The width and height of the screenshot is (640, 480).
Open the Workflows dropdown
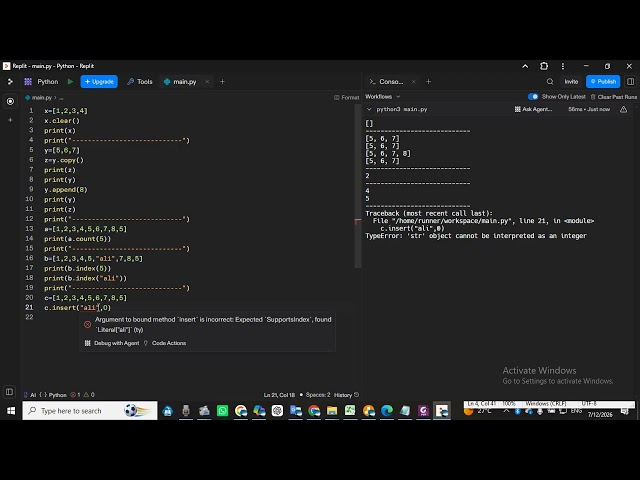click(x=383, y=97)
